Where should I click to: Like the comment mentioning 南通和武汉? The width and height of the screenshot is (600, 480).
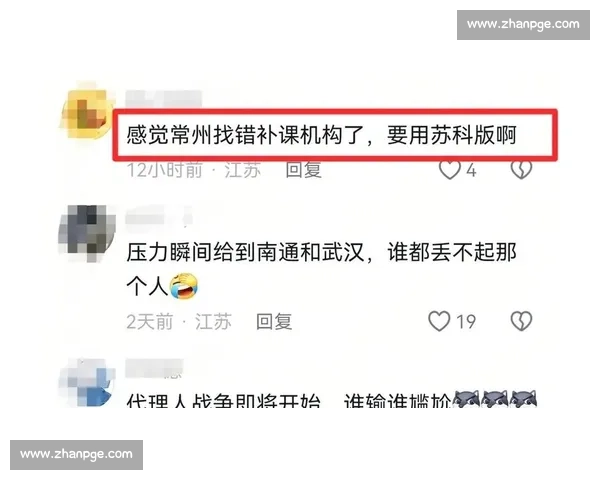pyautogui.click(x=439, y=321)
